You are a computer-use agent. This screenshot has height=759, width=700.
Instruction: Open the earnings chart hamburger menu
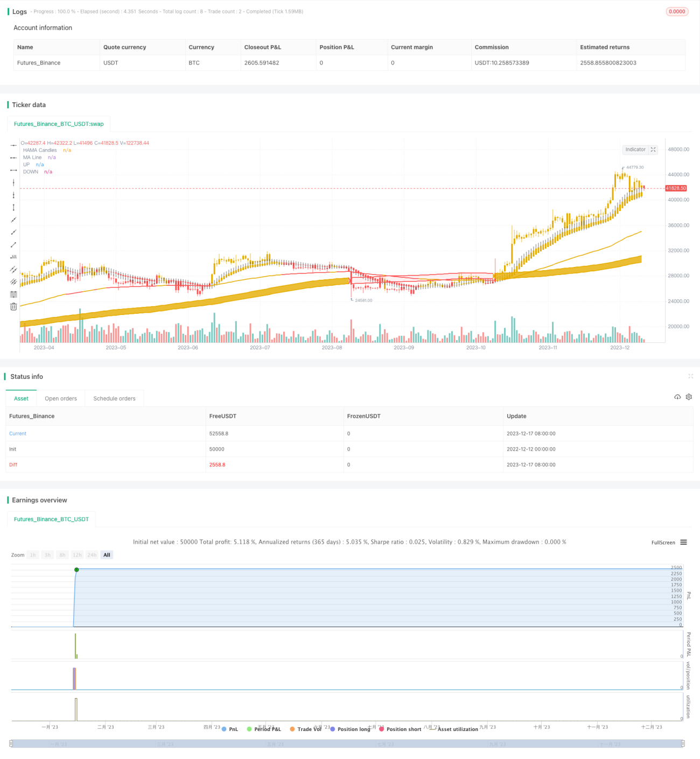(x=683, y=542)
